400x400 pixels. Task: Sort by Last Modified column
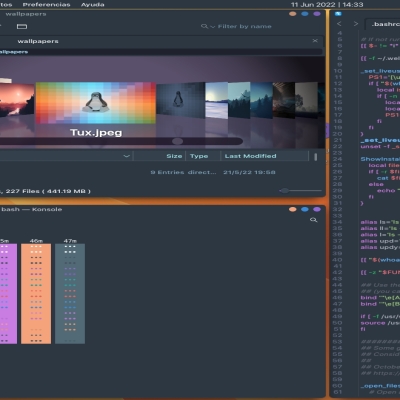[250, 156]
